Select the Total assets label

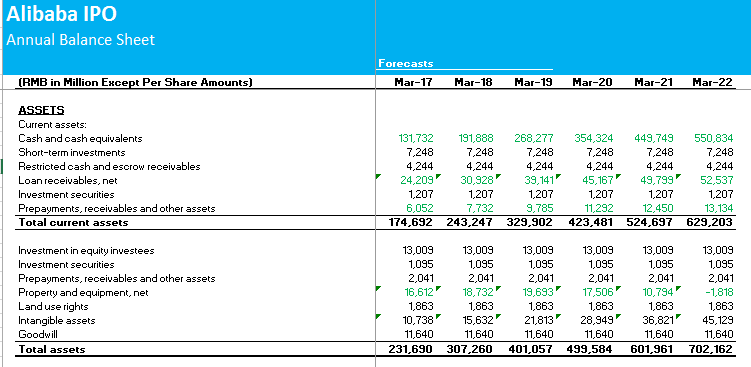(52, 349)
